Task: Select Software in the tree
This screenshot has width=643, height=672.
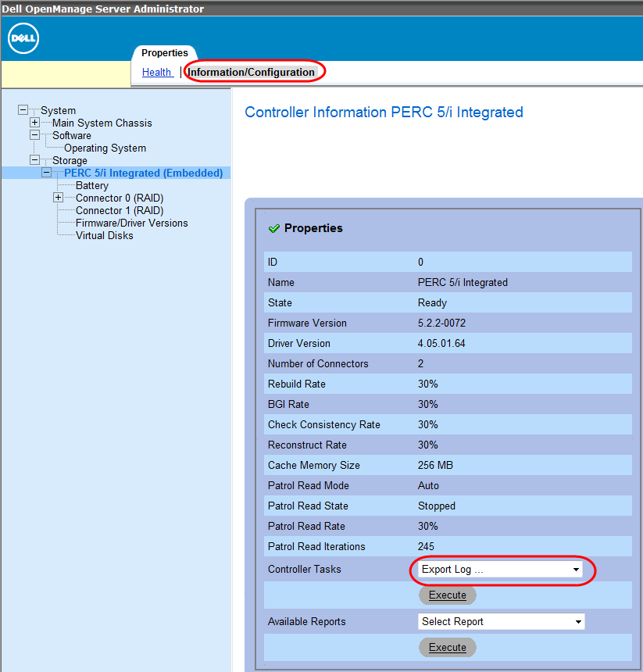Action: click(x=72, y=135)
